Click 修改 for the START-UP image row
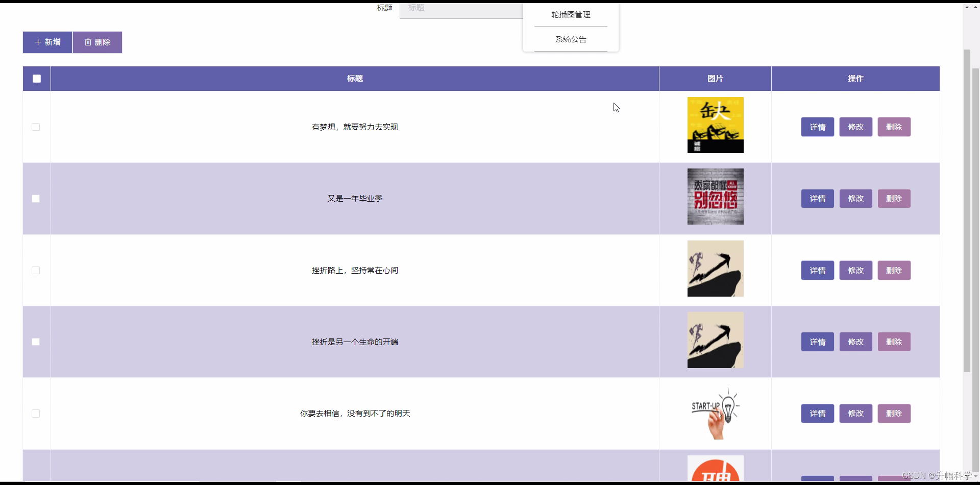The width and height of the screenshot is (980, 485). click(x=855, y=414)
